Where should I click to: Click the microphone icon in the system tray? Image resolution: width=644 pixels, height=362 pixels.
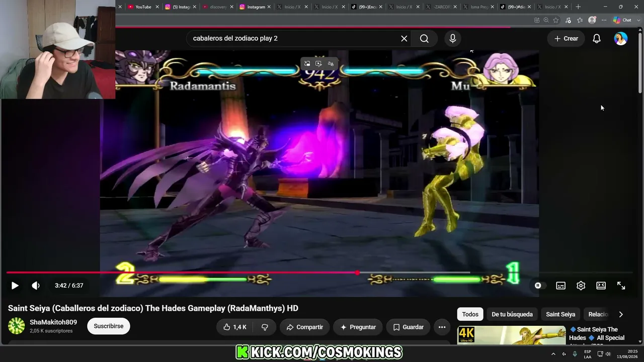(x=575, y=354)
